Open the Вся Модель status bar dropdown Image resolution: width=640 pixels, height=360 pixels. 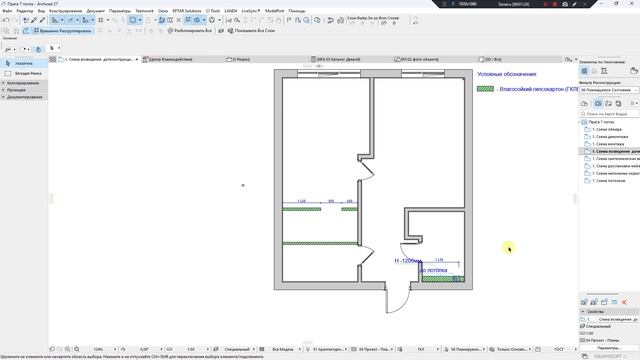point(300,349)
